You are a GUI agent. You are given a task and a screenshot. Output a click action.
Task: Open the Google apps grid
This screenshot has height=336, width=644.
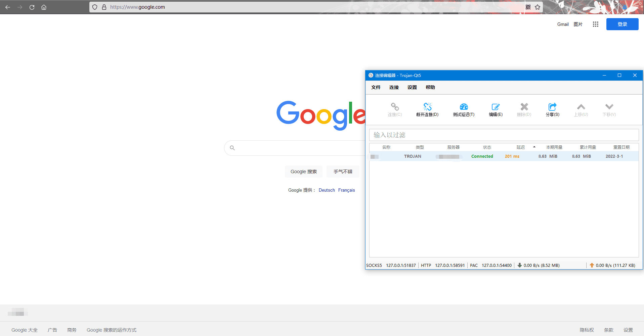(x=596, y=24)
